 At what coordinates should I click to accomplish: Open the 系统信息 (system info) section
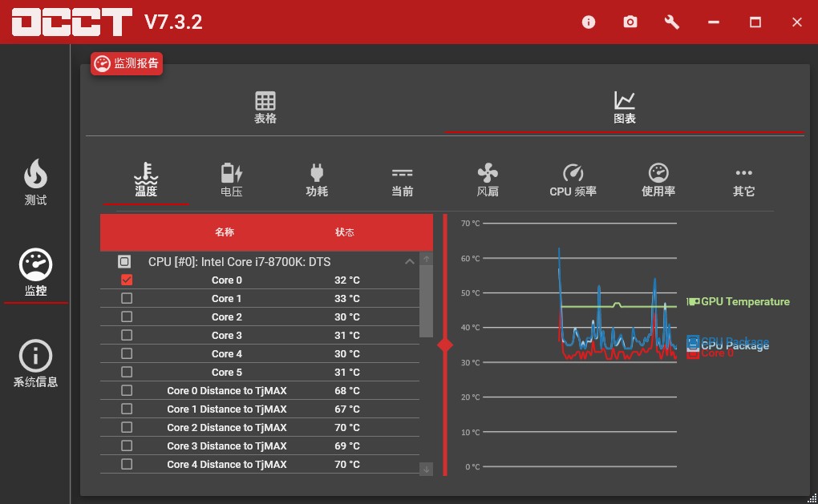[x=35, y=364]
